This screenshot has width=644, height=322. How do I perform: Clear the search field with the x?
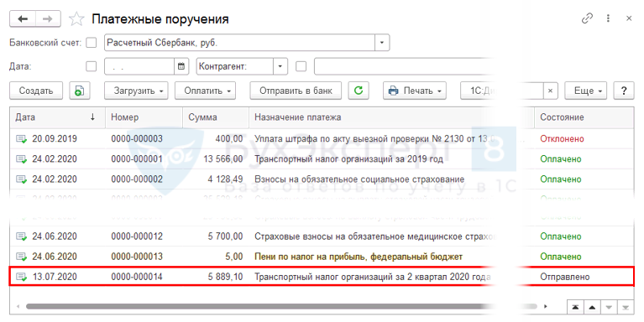(x=550, y=91)
